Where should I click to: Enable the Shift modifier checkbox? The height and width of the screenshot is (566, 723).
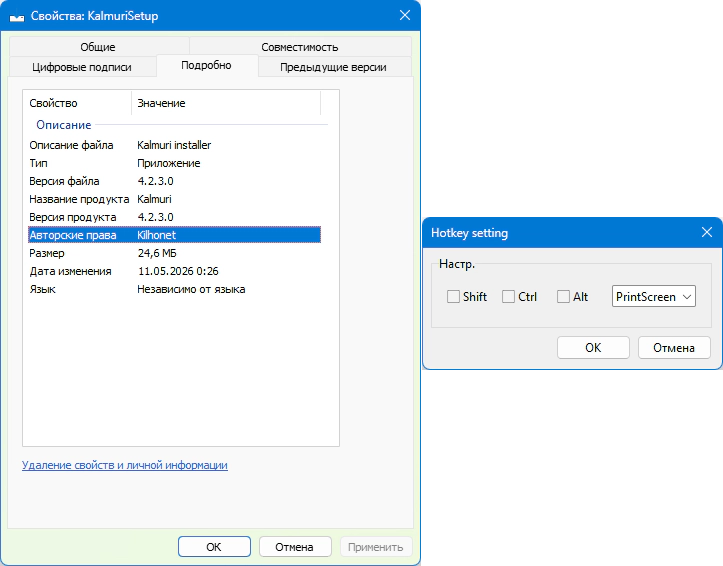point(453,296)
